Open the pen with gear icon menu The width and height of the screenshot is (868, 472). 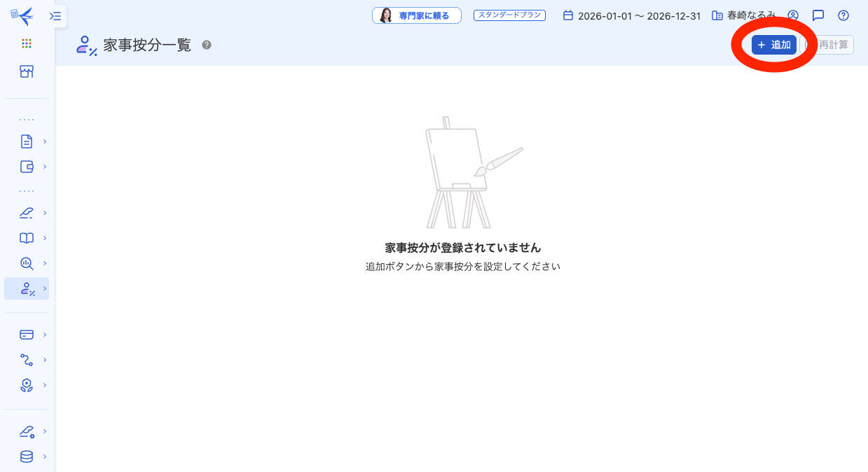point(27,431)
